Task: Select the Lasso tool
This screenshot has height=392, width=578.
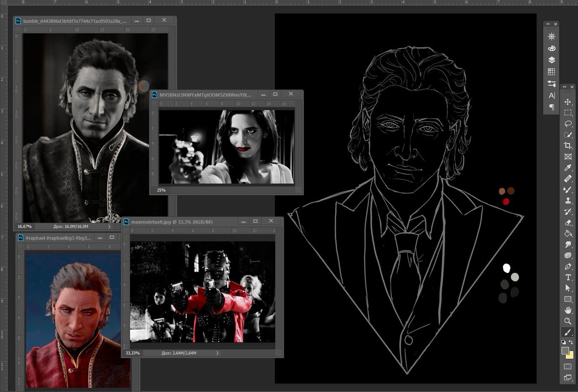Action: pyautogui.click(x=567, y=124)
